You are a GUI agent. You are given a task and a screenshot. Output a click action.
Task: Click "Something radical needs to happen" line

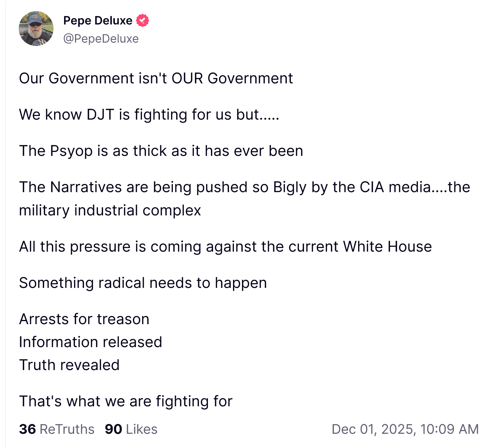143,283
